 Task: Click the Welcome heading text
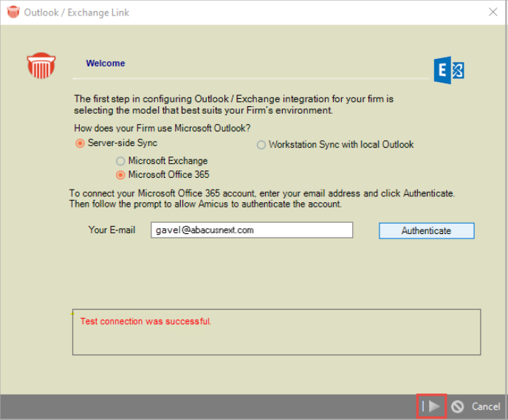point(106,63)
